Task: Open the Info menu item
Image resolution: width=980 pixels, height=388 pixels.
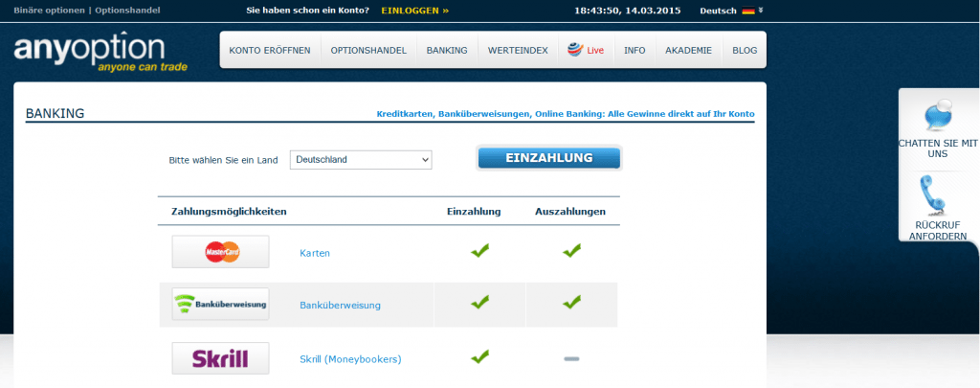Action: (x=635, y=50)
